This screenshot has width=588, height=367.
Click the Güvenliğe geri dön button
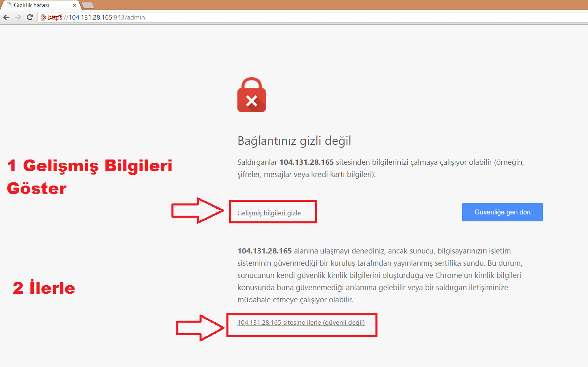point(502,212)
